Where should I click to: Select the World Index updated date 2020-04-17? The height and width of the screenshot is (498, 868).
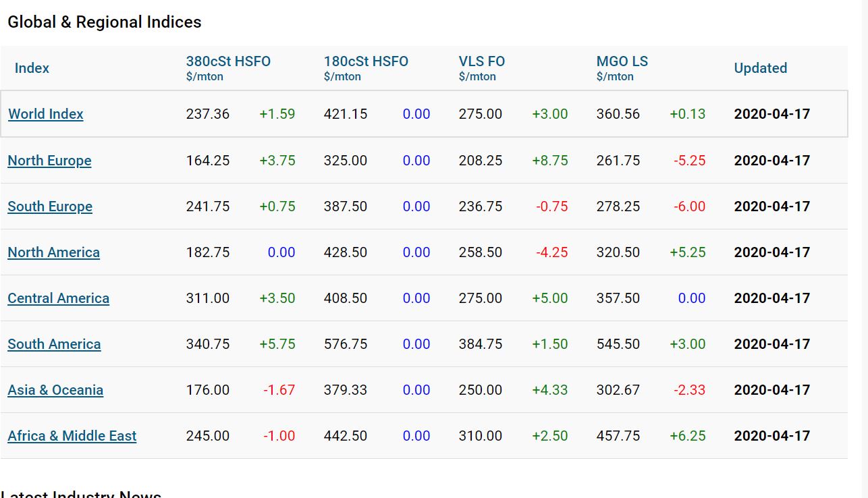coord(772,114)
